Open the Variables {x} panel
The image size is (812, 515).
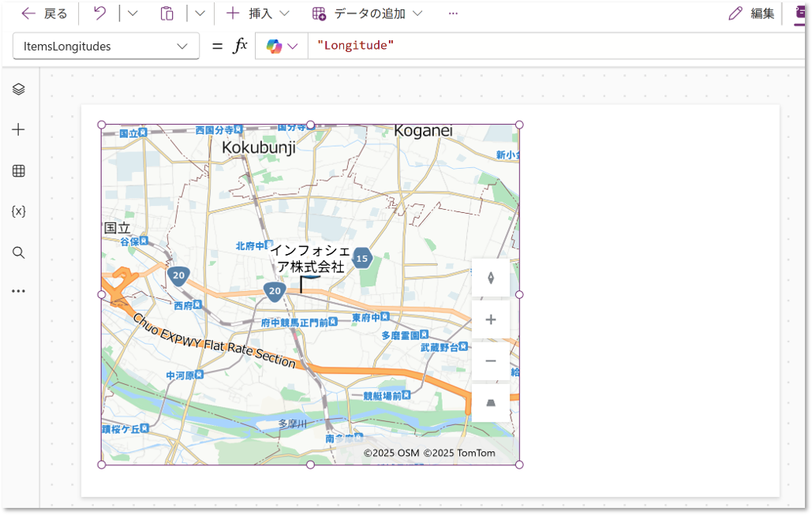[19, 211]
